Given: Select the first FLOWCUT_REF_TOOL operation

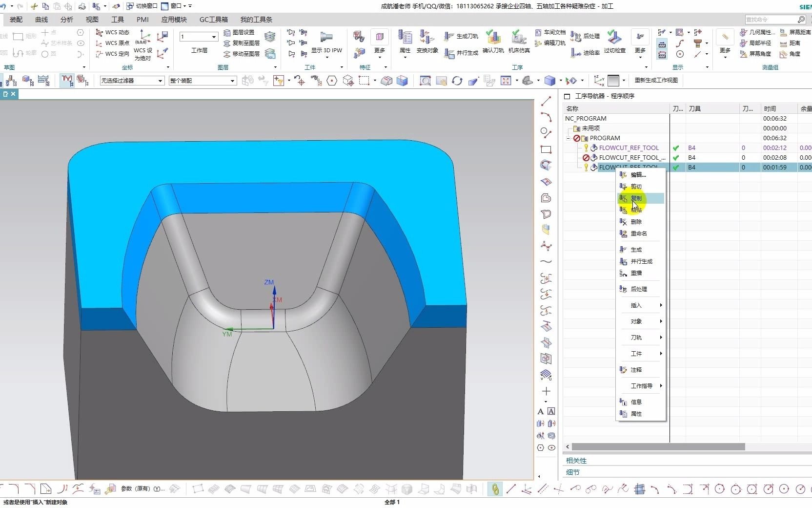Looking at the screenshot, I should click(629, 148).
